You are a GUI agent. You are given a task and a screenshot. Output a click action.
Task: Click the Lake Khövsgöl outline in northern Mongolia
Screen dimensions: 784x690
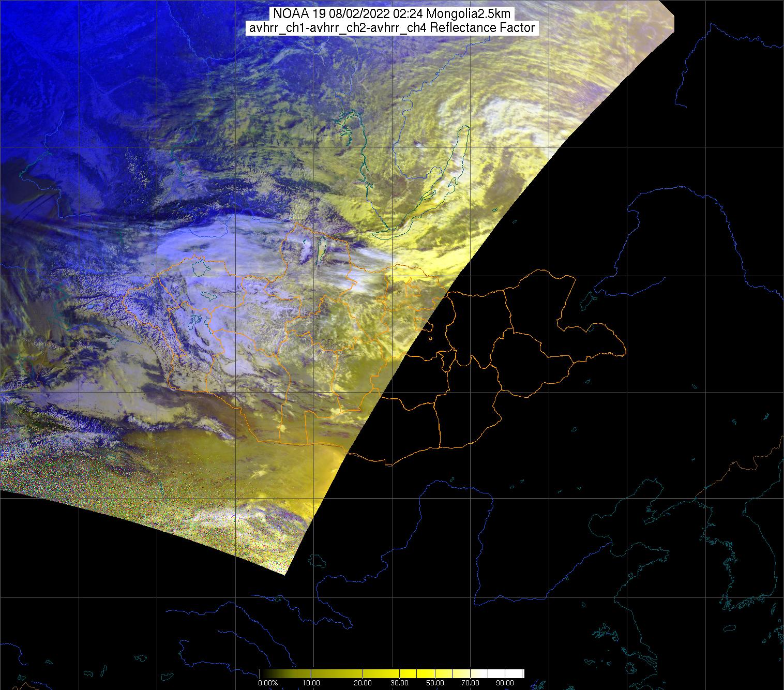[x=319, y=250]
